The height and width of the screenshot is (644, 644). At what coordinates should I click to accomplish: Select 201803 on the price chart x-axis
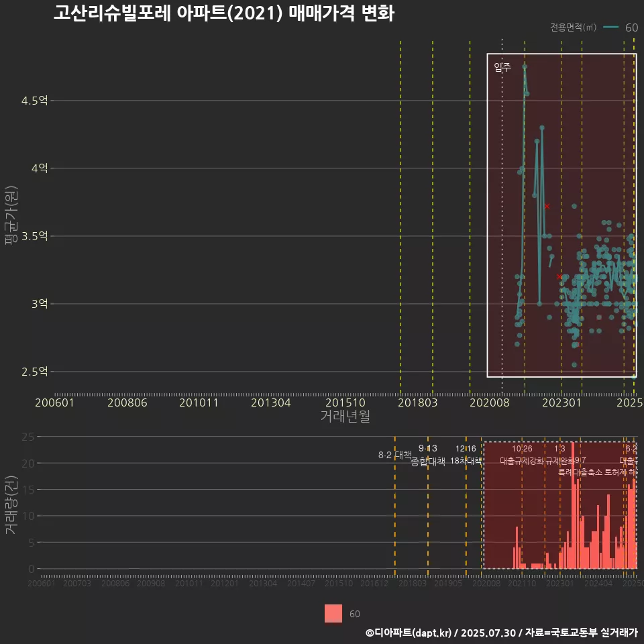tap(418, 402)
